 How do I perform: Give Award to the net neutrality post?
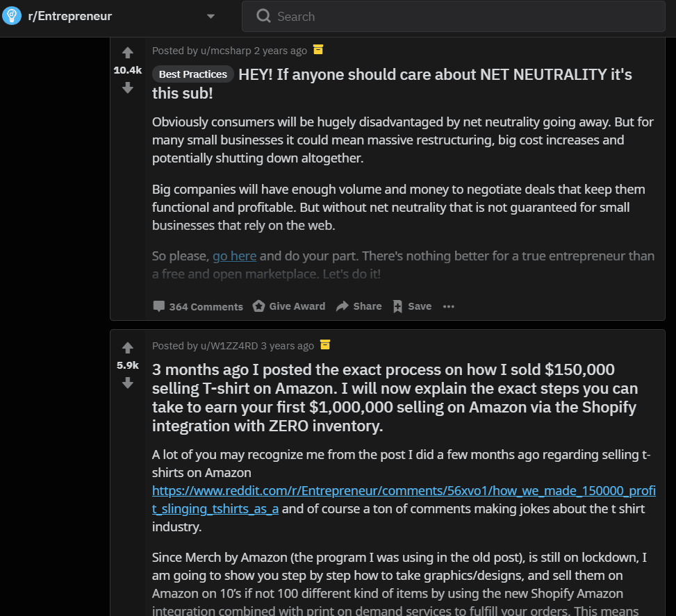289,306
